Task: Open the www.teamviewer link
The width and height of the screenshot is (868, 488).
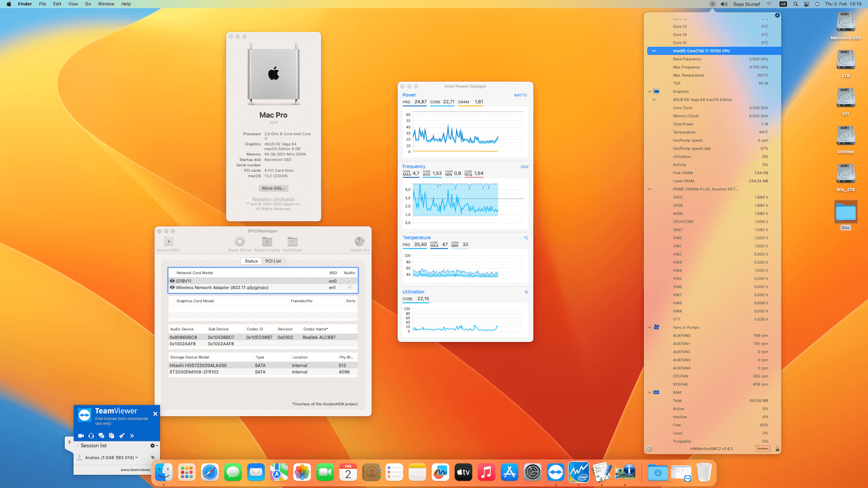Action: [x=136, y=470]
